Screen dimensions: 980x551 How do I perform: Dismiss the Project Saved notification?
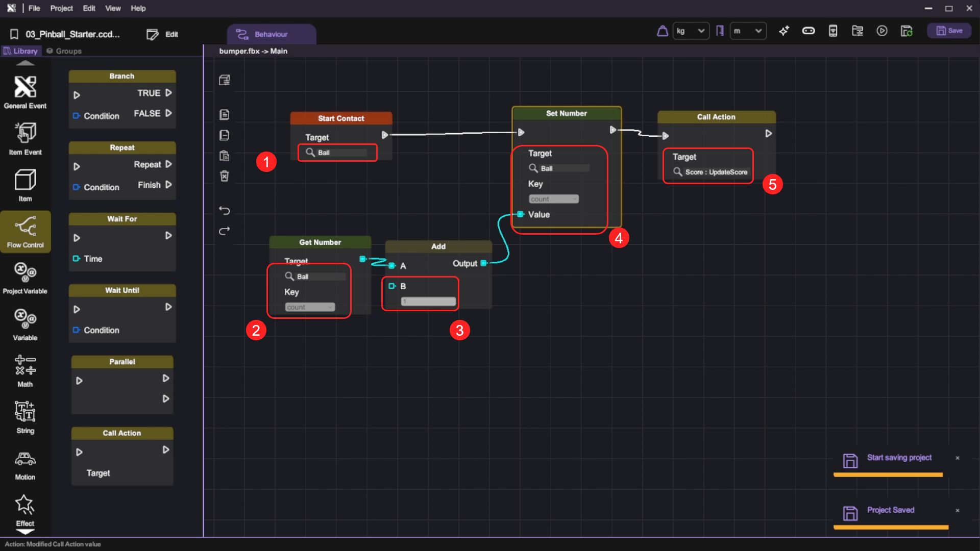[957, 510]
